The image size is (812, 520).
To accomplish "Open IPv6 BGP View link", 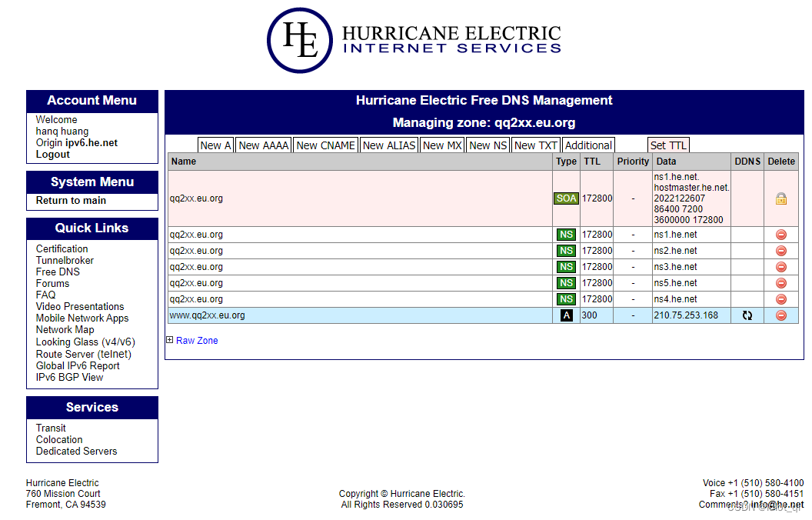I will (x=69, y=377).
